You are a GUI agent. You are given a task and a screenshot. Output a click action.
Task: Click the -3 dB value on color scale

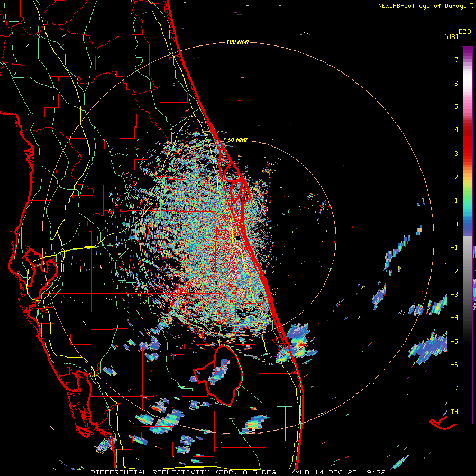pyautogui.click(x=454, y=294)
